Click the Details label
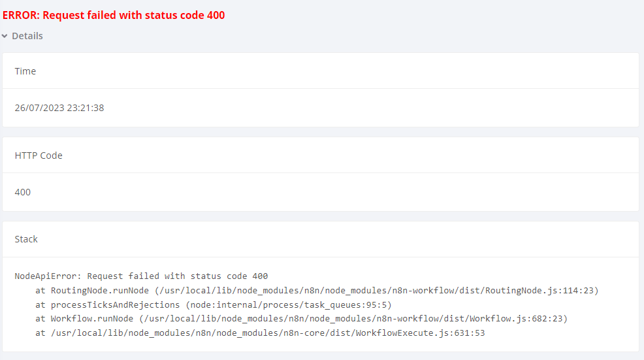Screen dimensions: 644x360 point(27,36)
